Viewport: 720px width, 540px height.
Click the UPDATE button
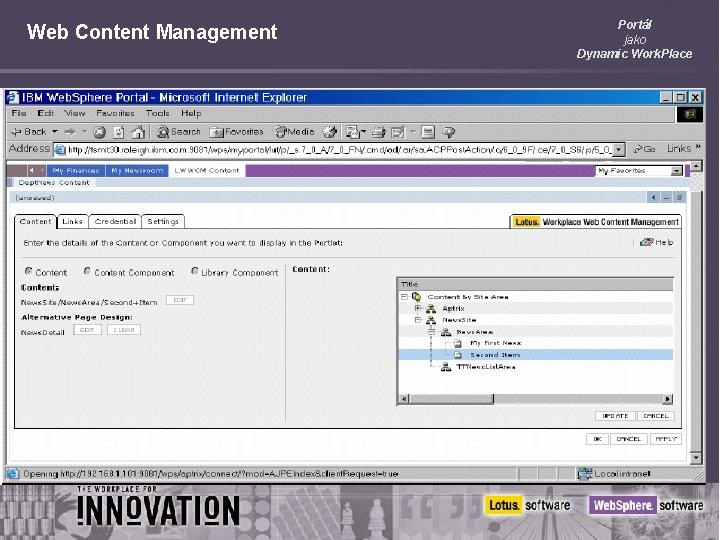pos(615,416)
